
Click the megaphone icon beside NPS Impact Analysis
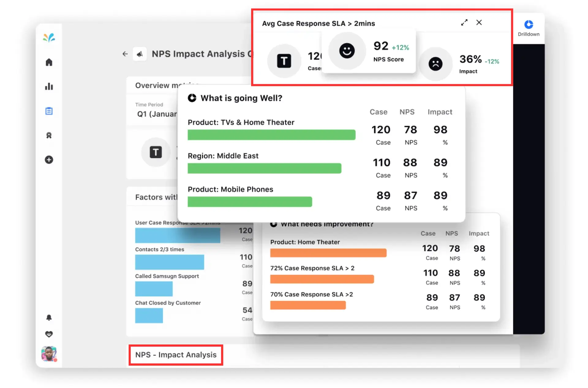pos(140,54)
